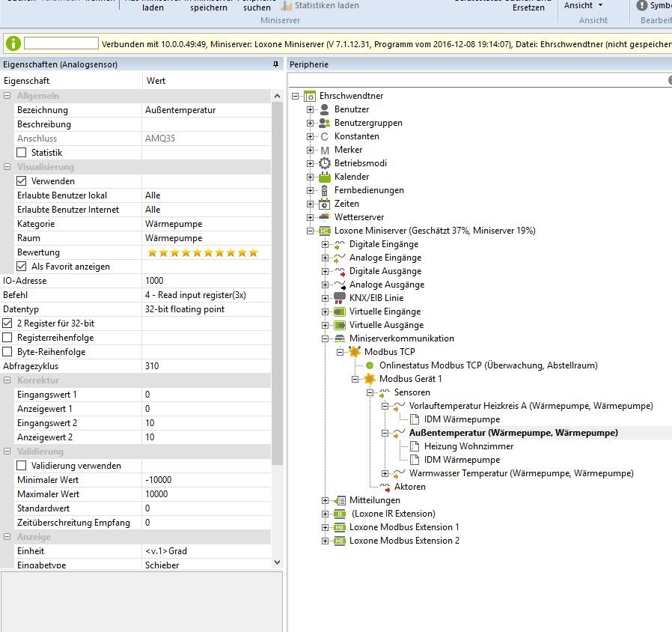
Task: Click the Benutzergruppen group icon
Action: point(324,123)
